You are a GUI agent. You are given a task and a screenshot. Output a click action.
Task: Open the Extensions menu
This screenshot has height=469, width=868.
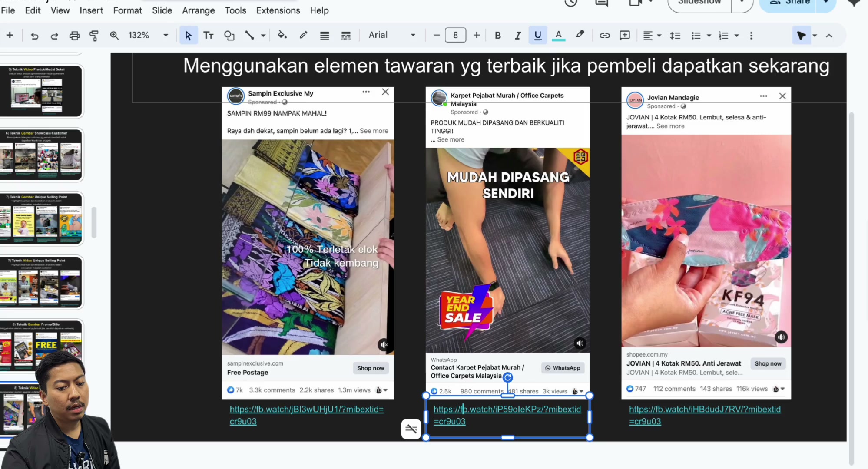pyautogui.click(x=278, y=10)
